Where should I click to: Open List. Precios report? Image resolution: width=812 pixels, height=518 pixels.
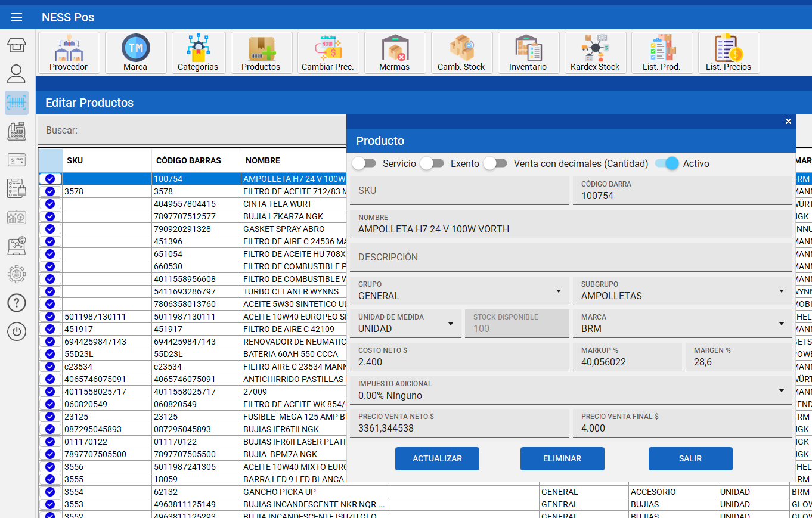(729, 53)
